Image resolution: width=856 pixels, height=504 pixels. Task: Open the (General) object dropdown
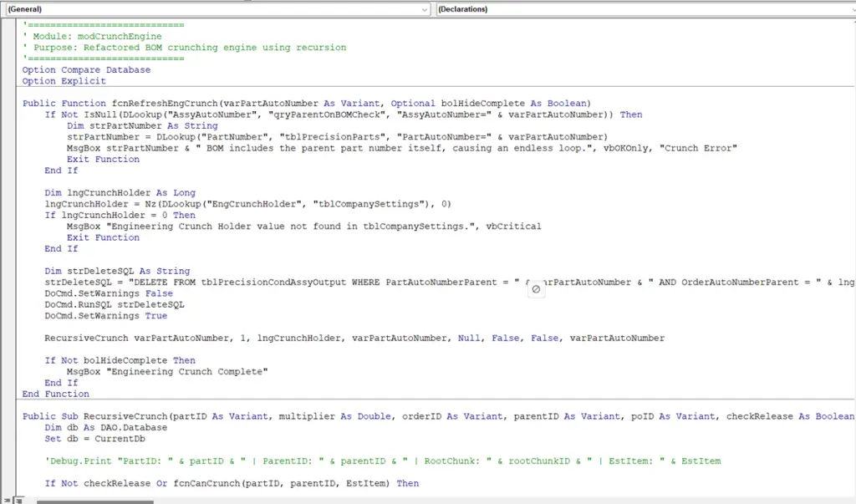click(x=217, y=9)
